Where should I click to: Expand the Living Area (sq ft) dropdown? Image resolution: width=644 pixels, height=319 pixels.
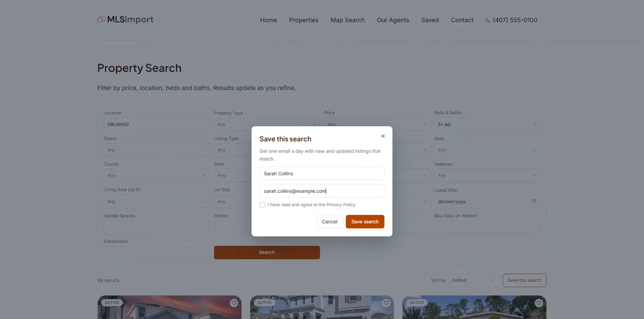tap(156, 202)
